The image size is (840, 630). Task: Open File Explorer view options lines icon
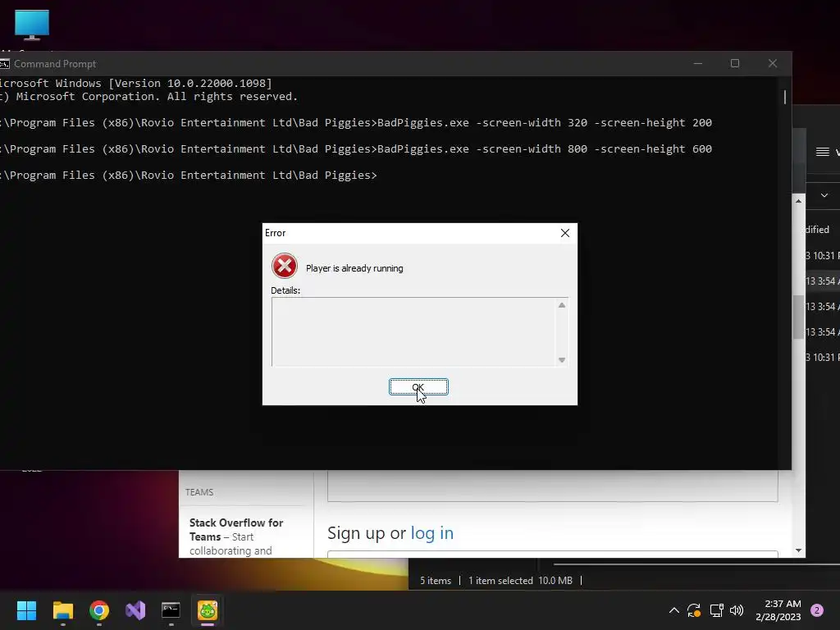tap(822, 152)
